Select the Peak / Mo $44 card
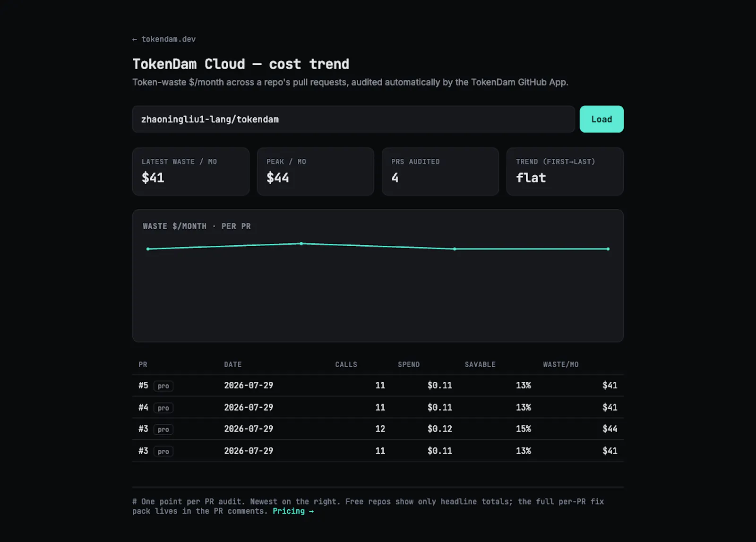 (x=316, y=172)
